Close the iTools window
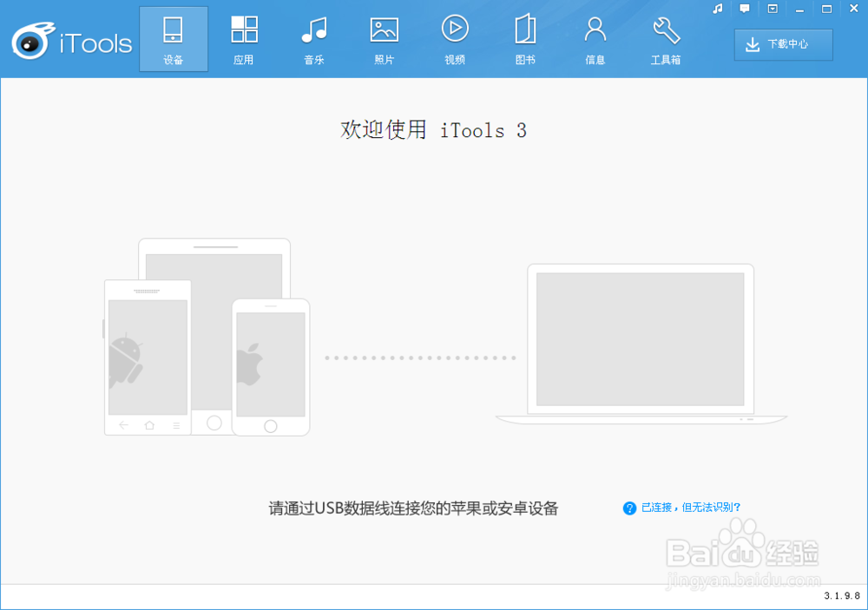 (853, 9)
